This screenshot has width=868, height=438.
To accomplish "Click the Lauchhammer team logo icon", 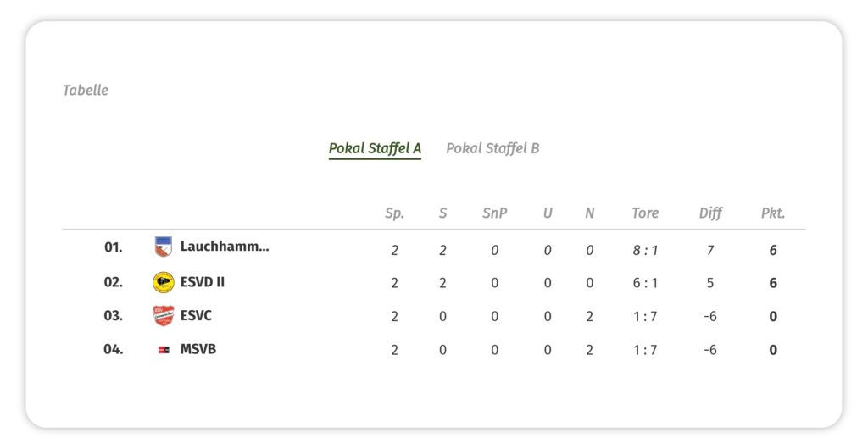I will (164, 247).
